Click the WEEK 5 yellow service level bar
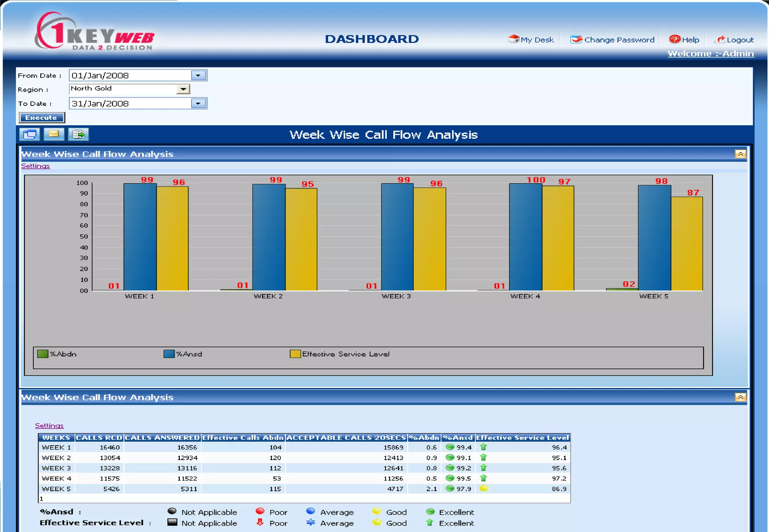The width and height of the screenshot is (769, 532). [687, 243]
